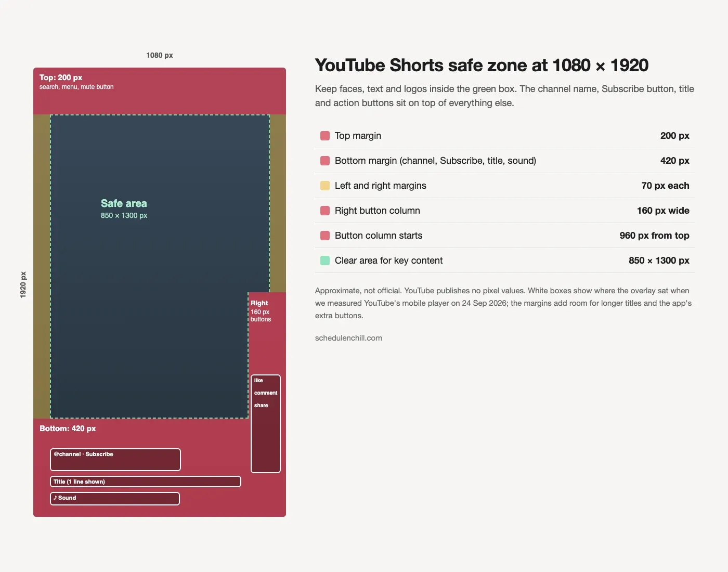Click the 'Clear area for key content' label

tap(389, 261)
